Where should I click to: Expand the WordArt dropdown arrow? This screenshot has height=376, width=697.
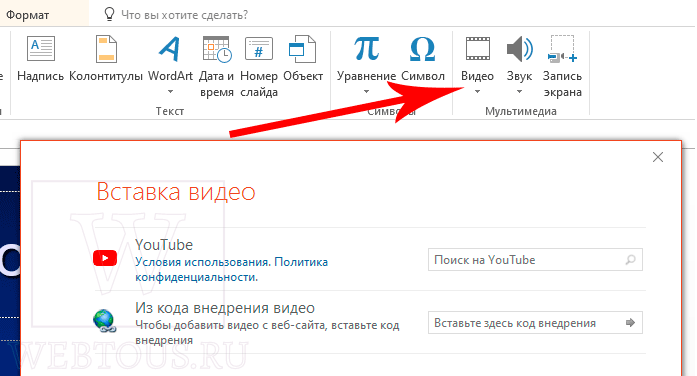pyautogui.click(x=170, y=92)
